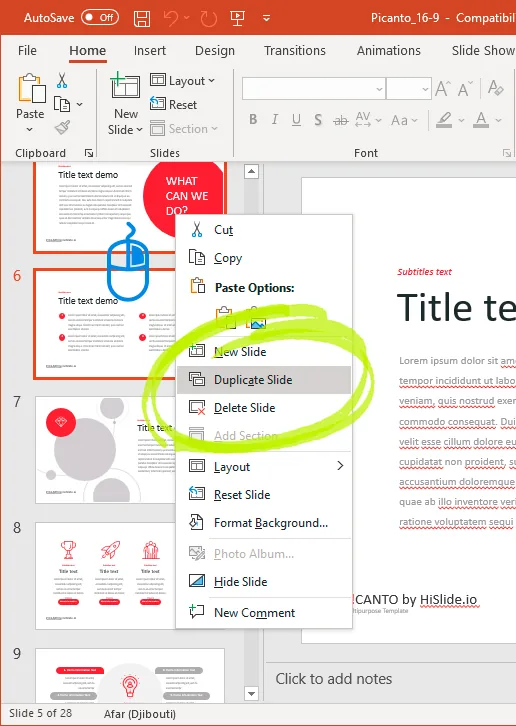The height and width of the screenshot is (726, 516).
Task: Open the Copy dropdown arrow in ribbon
Action: click(80, 105)
